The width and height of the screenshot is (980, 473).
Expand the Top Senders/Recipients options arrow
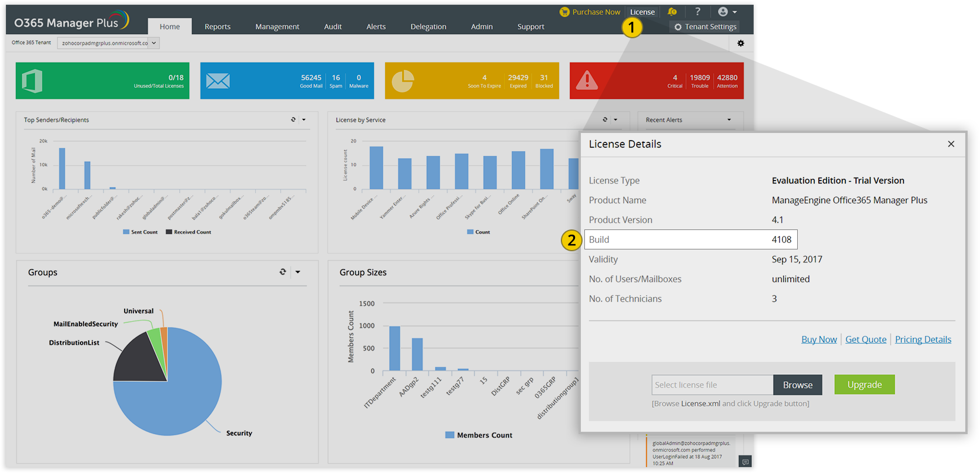point(304,120)
